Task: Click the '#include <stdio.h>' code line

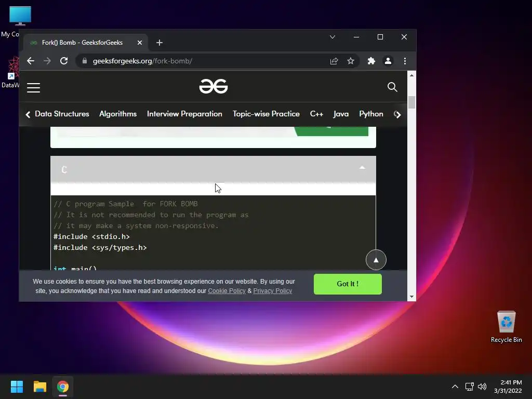Action: click(91, 236)
